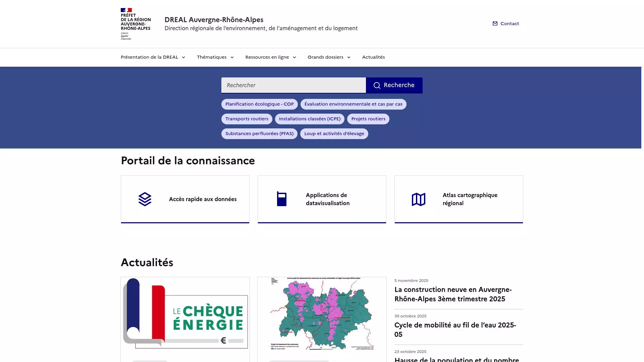Click the map icon for regional atlas
The image size is (644, 362).
tap(418, 199)
